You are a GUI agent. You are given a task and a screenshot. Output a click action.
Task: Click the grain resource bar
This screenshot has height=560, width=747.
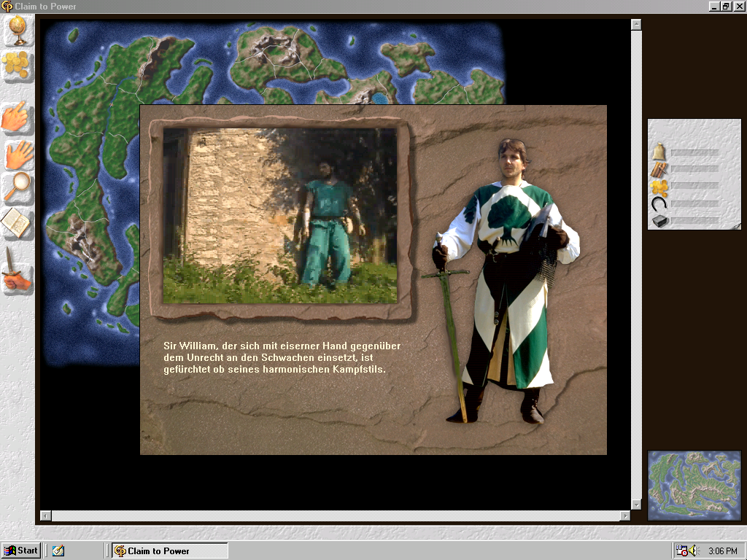(694, 152)
